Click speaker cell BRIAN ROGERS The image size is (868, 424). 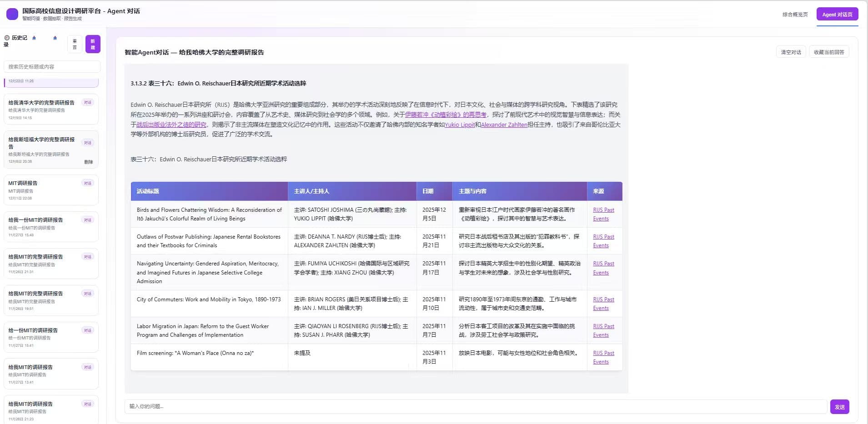(x=351, y=304)
